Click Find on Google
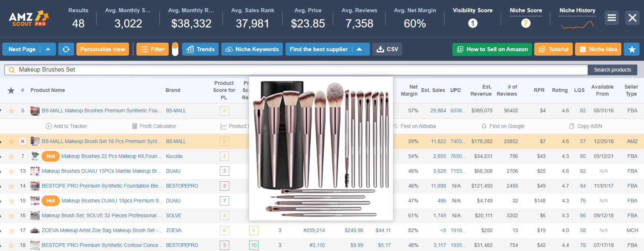Screen dimensions: 644x251 (x=503, y=126)
